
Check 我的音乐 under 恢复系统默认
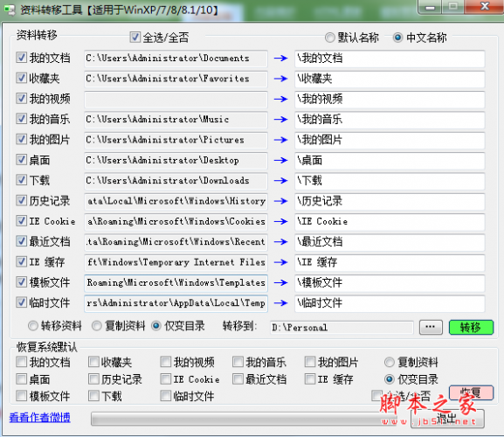click(238, 362)
